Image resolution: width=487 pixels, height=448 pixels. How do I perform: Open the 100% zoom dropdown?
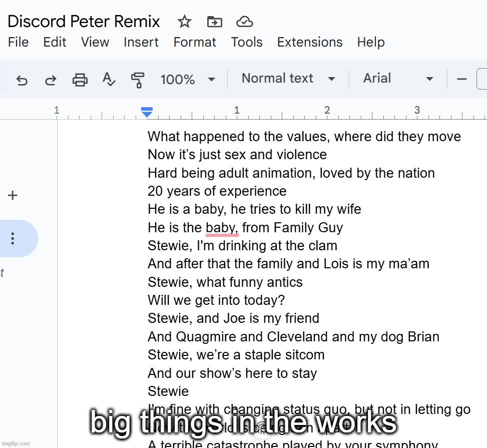tap(188, 79)
